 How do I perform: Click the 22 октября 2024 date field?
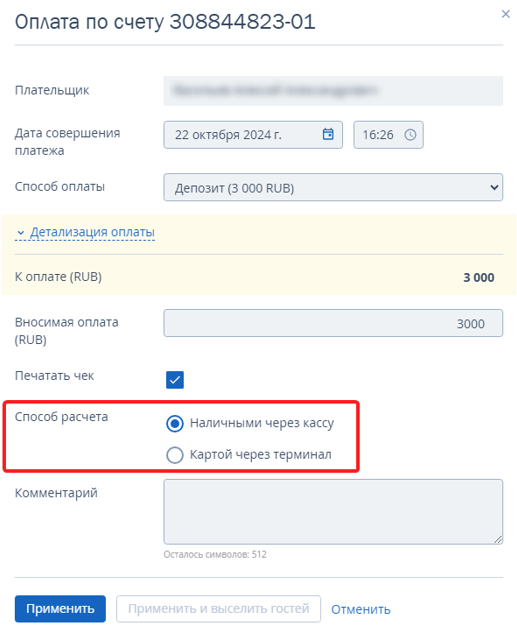[253, 135]
